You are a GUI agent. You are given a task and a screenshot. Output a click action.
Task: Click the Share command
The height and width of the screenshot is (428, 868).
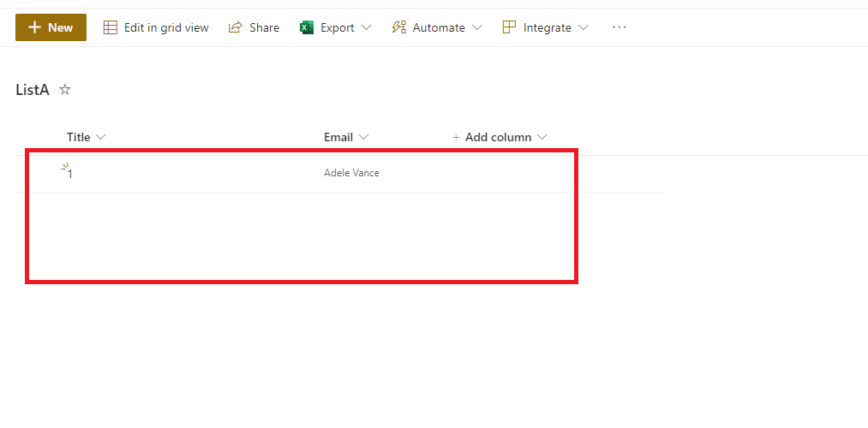(254, 27)
